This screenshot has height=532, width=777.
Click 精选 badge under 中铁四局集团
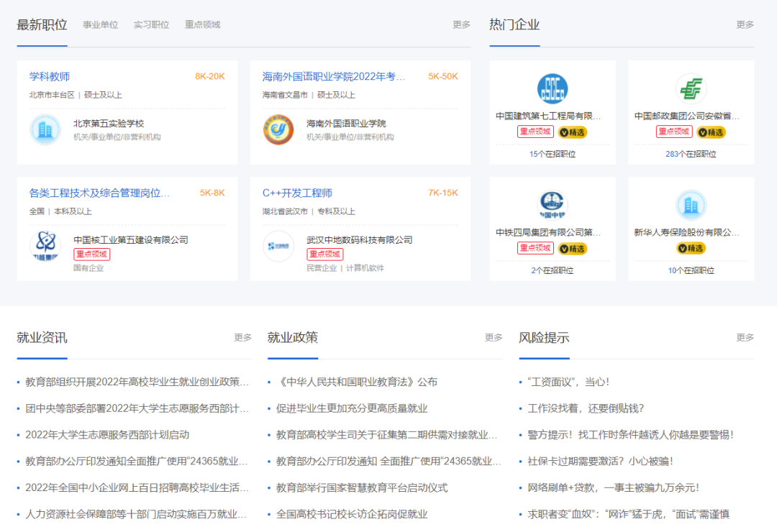click(x=573, y=249)
